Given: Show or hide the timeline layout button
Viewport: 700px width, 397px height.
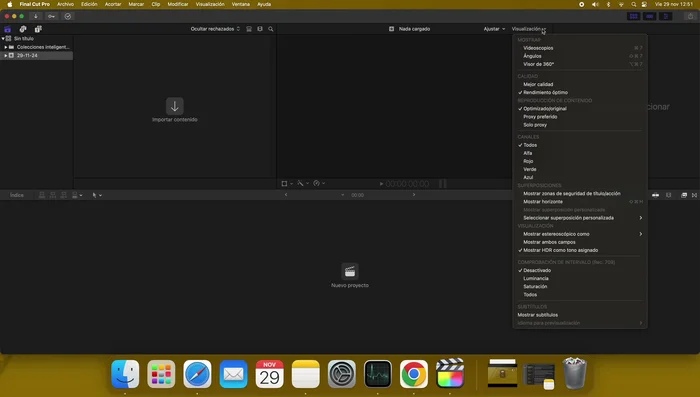Looking at the screenshot, I should [x=650, y=16].
